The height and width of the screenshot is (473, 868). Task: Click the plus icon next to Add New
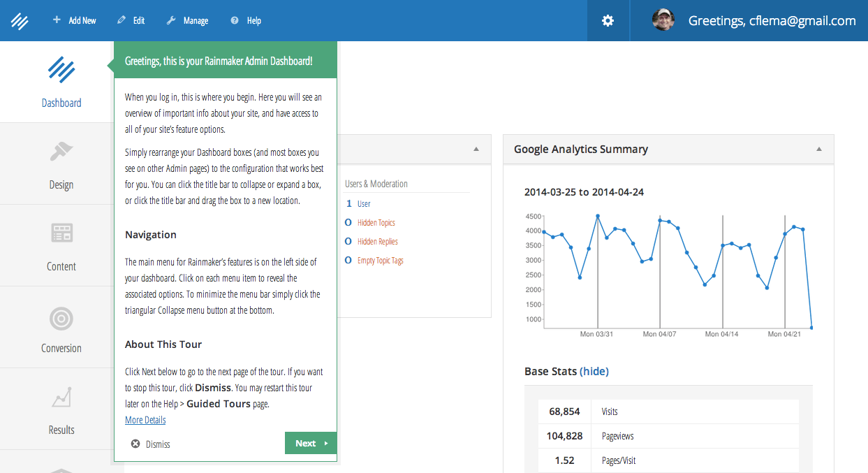[x=56, y=20]
